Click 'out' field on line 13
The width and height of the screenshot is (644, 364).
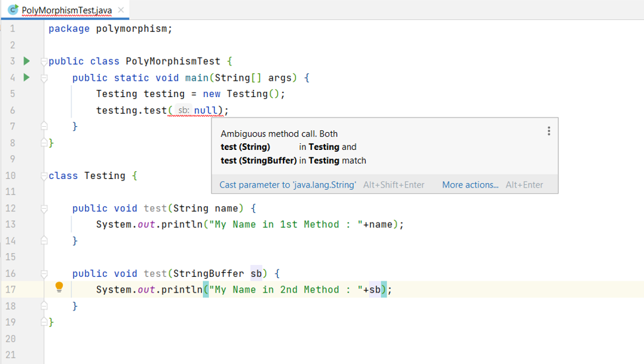[146, 225]
